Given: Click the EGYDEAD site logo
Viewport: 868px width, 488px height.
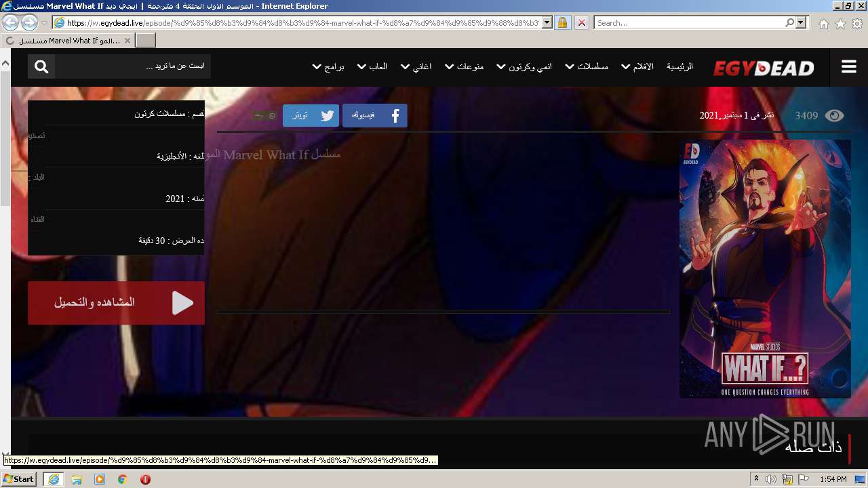Looking at the screenshot, I should (764, 68).
